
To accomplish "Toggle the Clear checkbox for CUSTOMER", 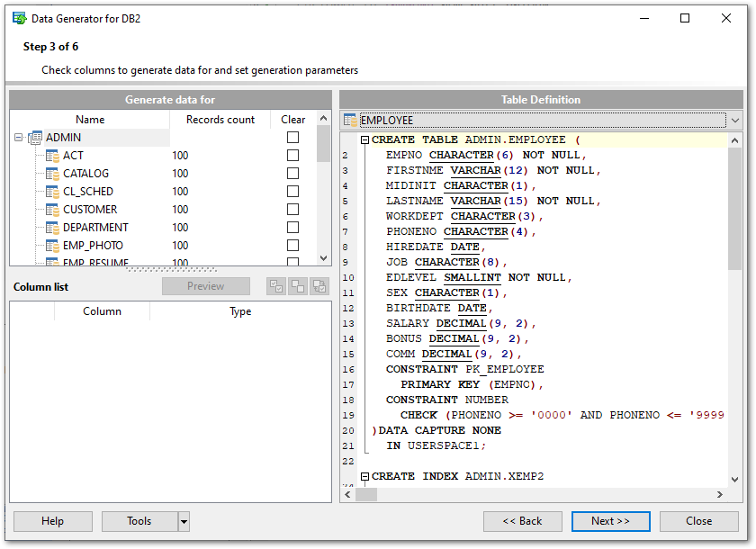I will [x=292, y=209].
